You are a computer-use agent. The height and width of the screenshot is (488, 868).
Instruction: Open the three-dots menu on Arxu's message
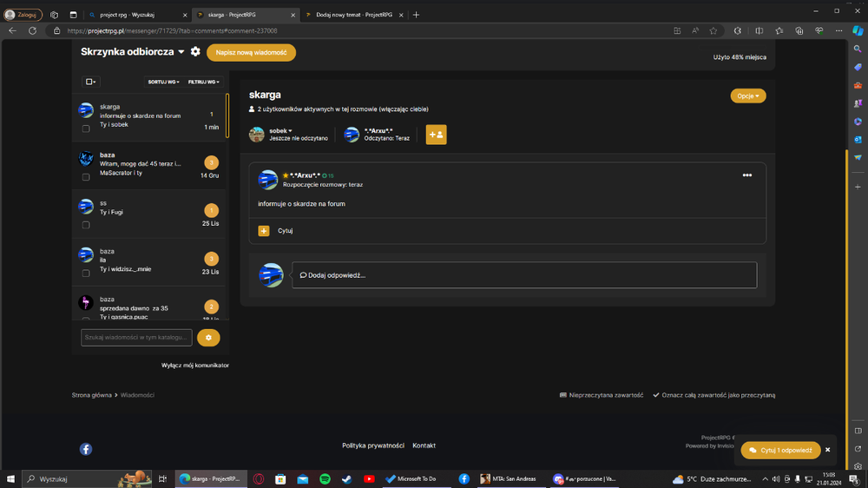click(x=746, y=175)
